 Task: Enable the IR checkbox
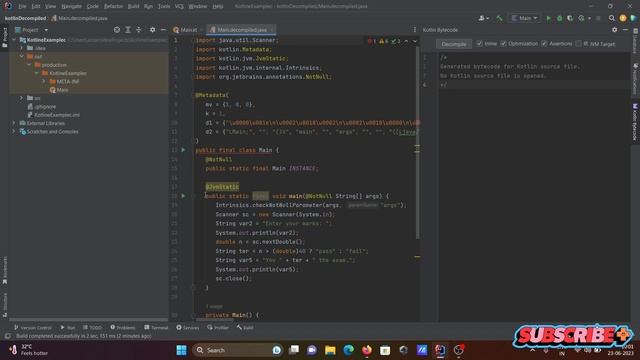[578, 44]
